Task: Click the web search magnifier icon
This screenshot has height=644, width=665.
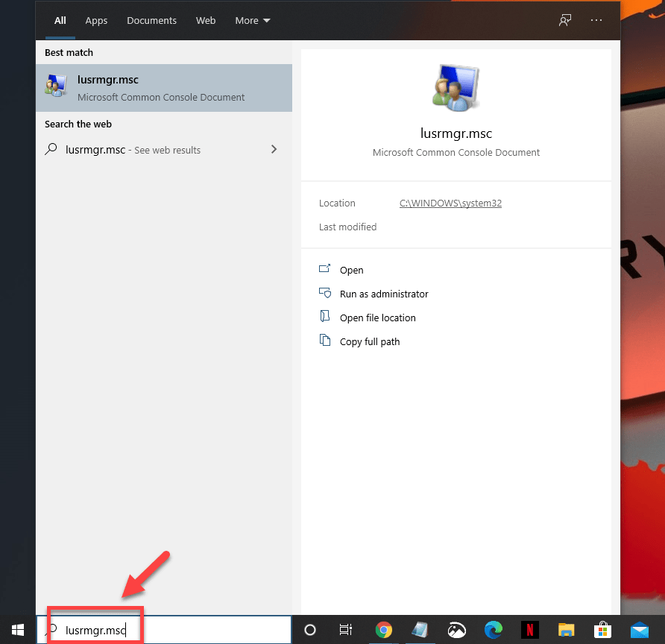Action: (x=51, y=149)
